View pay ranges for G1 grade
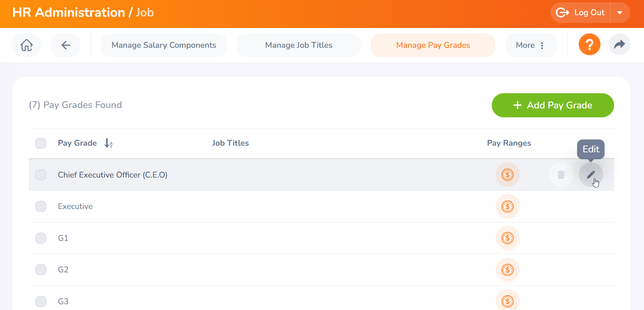Image resolution: width=644 pixels, height=310 pixels. 507,238
